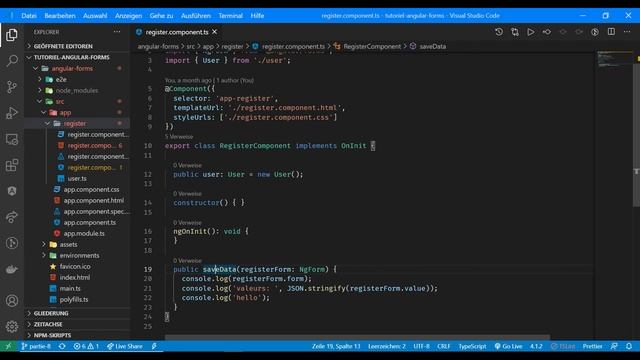This screenshot has height=360, width=640.
Task: Expand the NPM-Skripts section
Action: coord(77,336)
